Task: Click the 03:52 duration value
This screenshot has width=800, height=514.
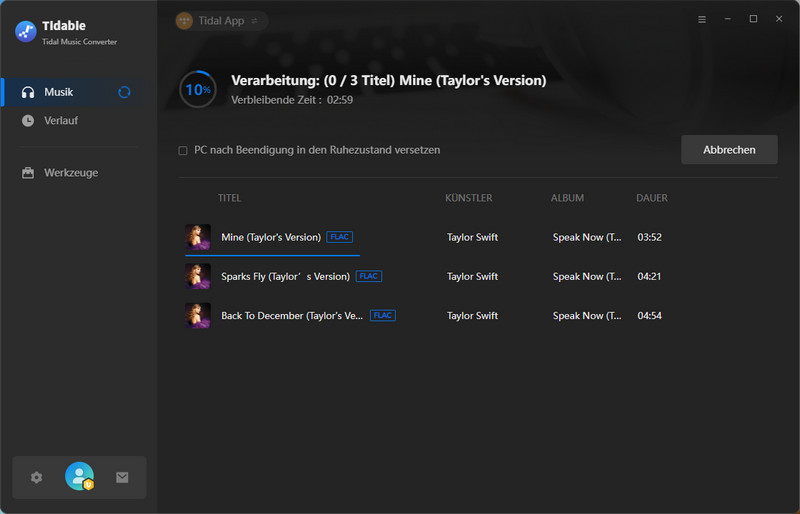Action: coord(649,237)
